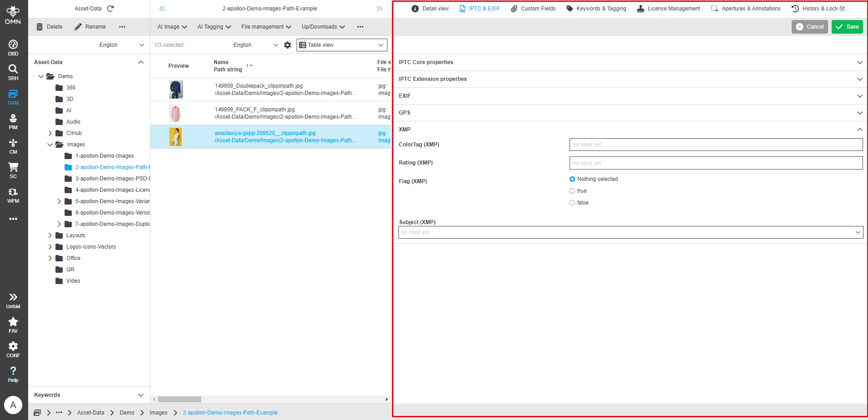Expand the Layouts folder
The width and height of the screenshot is (868, 420).
point(50,235)
